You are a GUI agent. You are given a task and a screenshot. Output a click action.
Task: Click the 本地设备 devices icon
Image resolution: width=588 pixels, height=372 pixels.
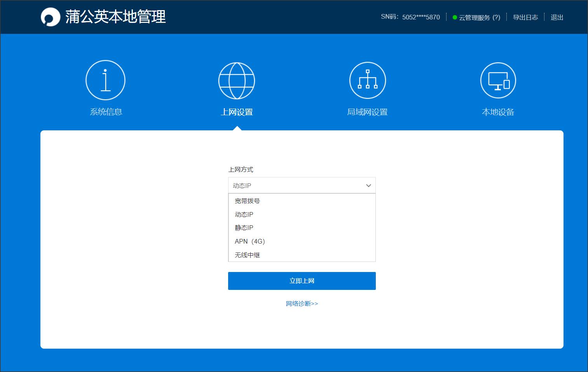(498, 80)
